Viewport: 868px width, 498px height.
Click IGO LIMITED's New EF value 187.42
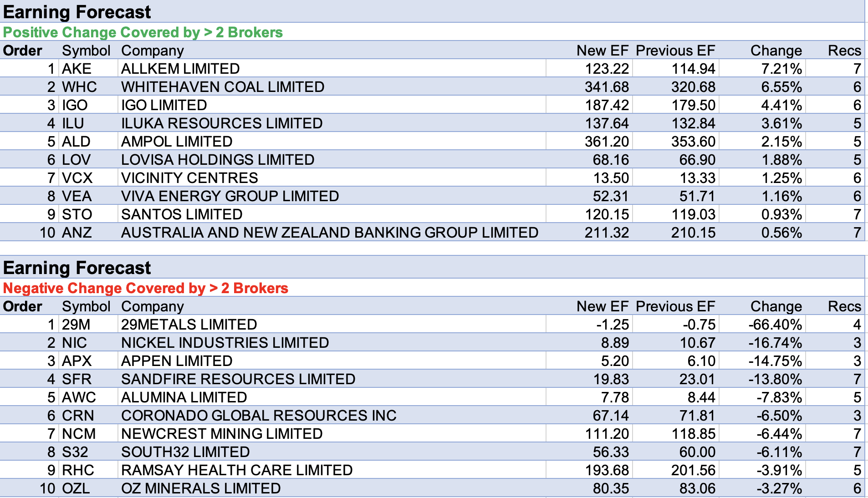pos(606,105)
